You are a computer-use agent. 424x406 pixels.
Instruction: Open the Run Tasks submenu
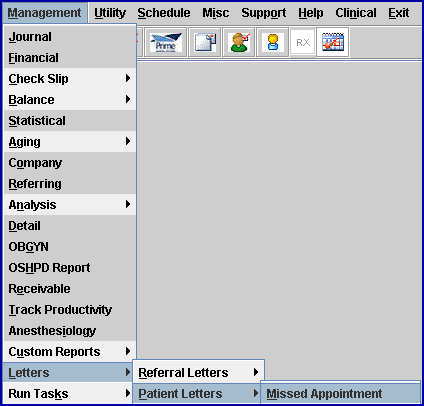point(70,394)
